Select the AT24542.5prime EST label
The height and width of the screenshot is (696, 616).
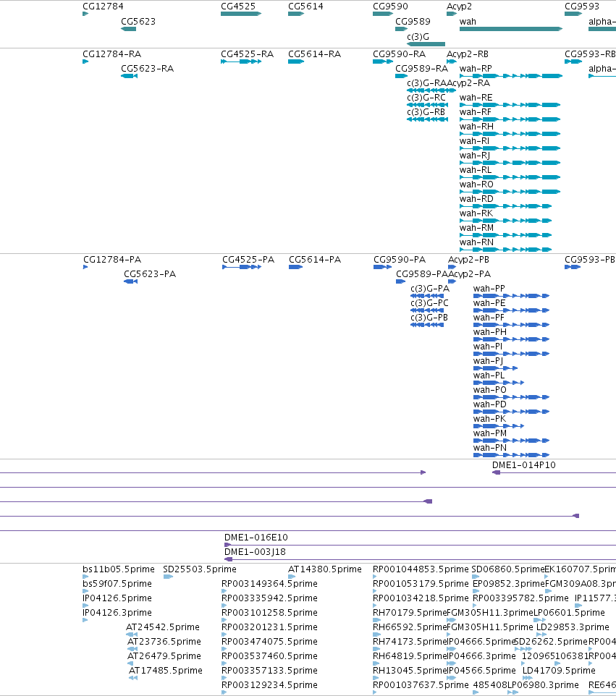[x=163, y=627]
